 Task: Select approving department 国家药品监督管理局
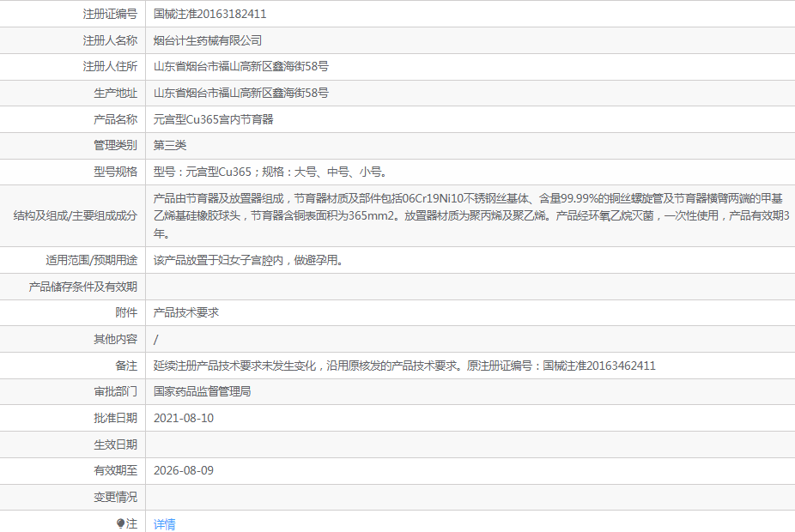pyautogui.click(x=203, y=391)
